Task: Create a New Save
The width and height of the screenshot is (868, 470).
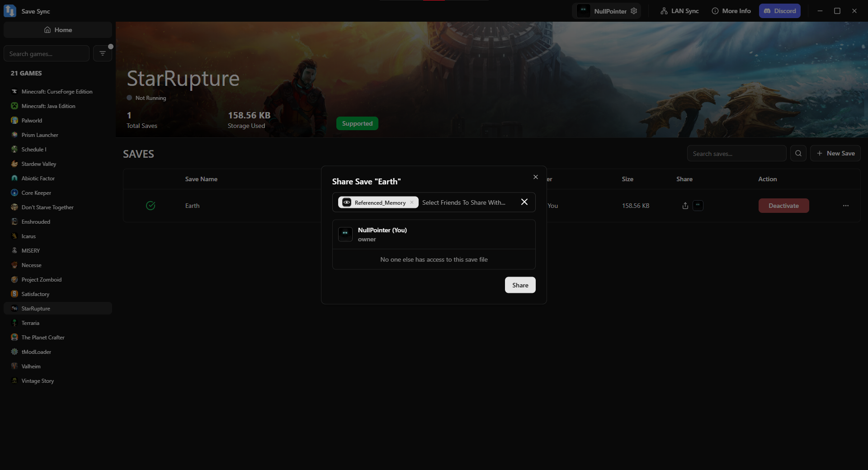Action: pyautogui.click(x=835, y=154)
